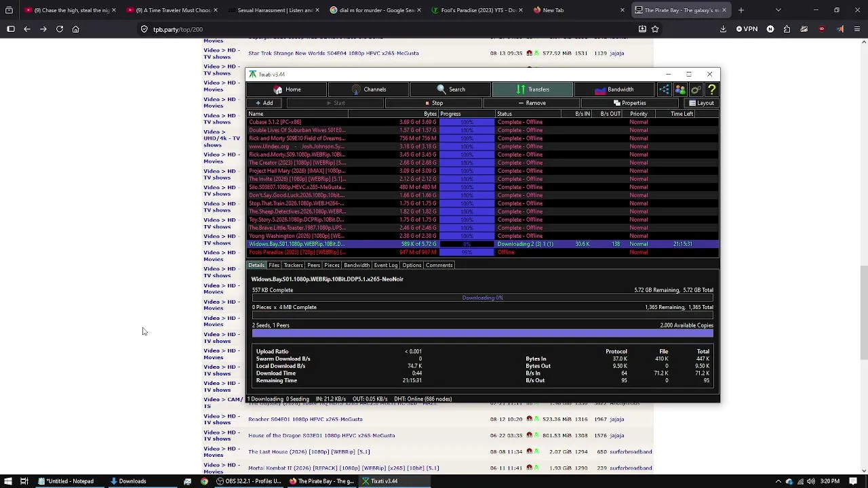Viewport: 868px width, 488px height.
Task: Open the Windows Start menu
Action: pyautogui.click(x=8, y=481)
